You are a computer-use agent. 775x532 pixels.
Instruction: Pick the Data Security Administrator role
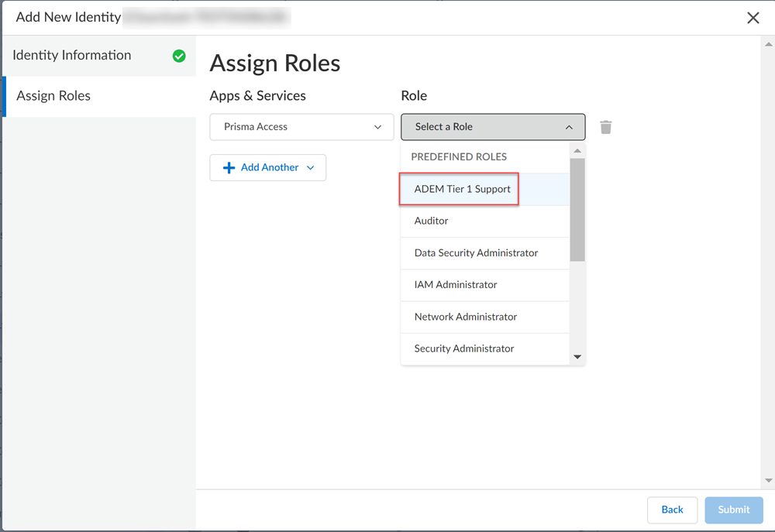point(476,253)
